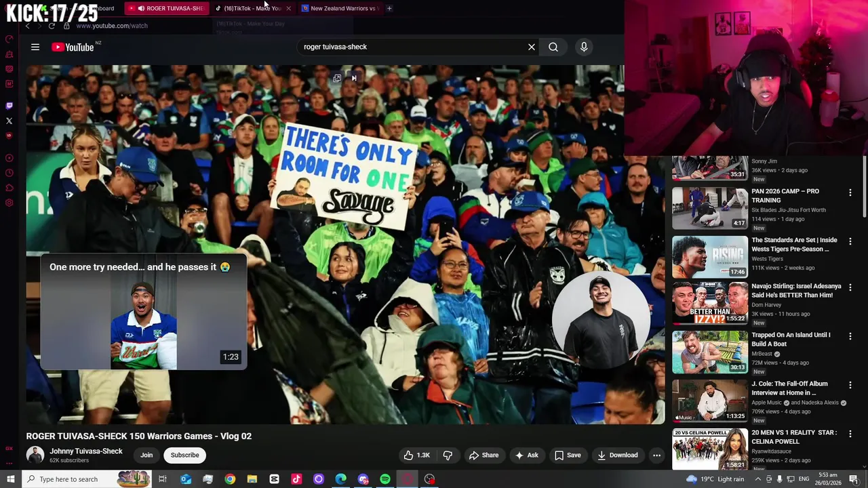868x488 pixels.
Task: Open options menu for J. Cole video
Action: pos(850,385)
